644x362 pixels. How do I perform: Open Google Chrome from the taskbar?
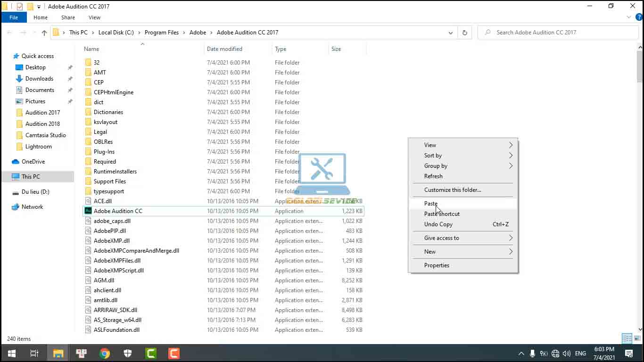(105, 354)
